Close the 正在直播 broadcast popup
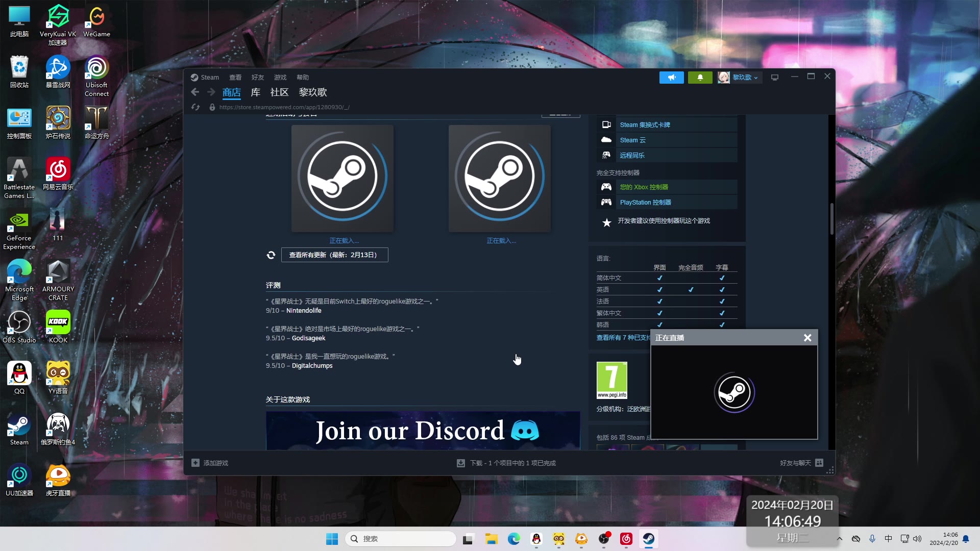Screen dimensions: 980x551 point(807,338)
